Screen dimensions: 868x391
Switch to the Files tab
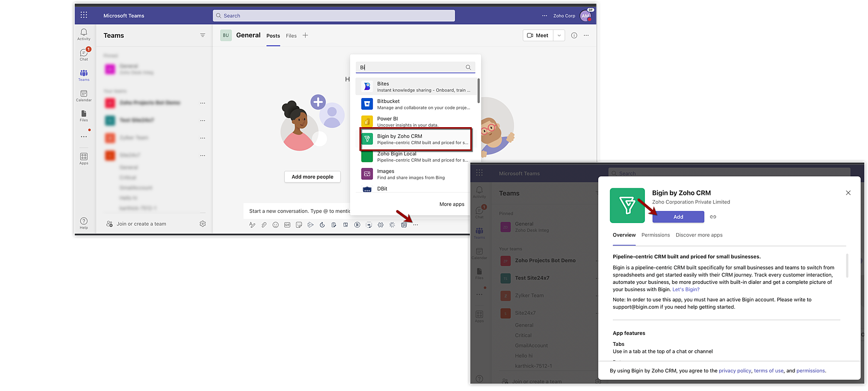point(291,36)
